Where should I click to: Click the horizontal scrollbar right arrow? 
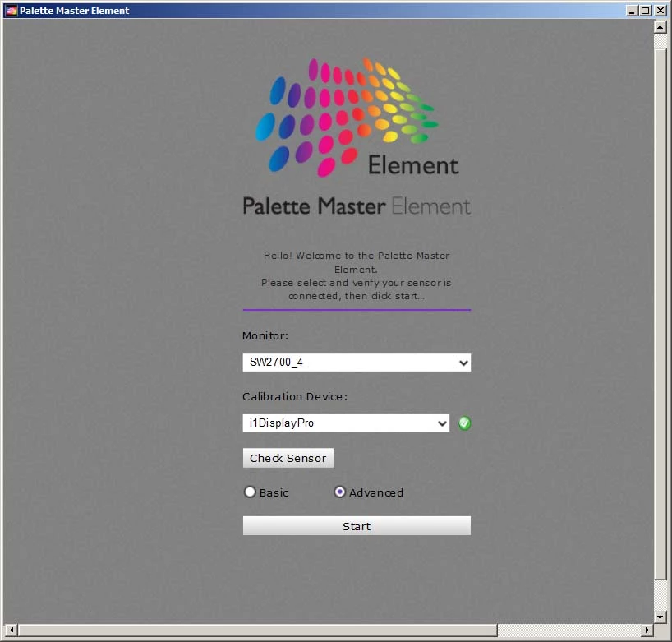647,630
